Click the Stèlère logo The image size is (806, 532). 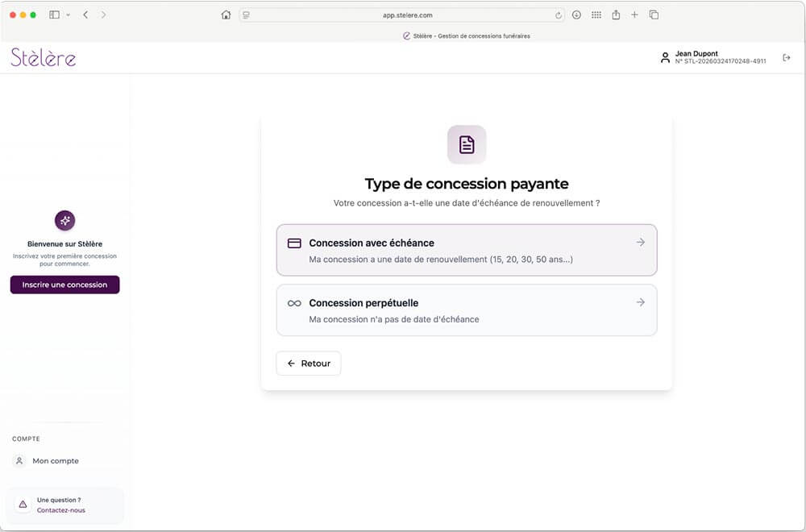(44, 57)
